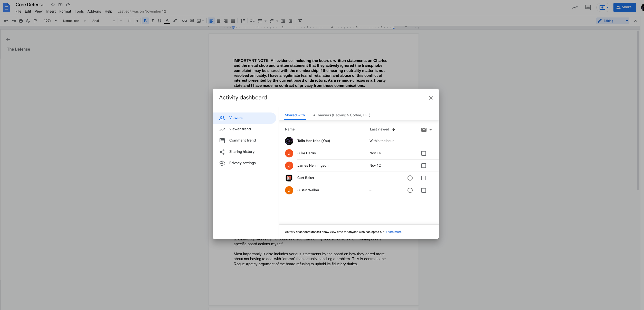Click the activity dashboard trend icon

coord(575,7)
